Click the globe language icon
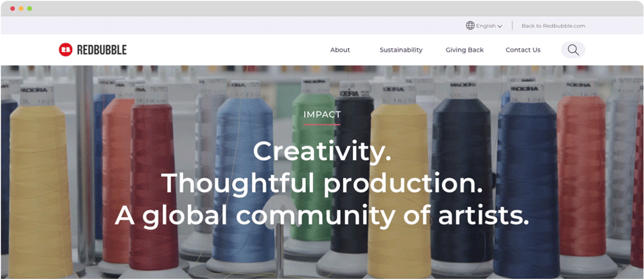644x279 pixels. tap(470, 26)
